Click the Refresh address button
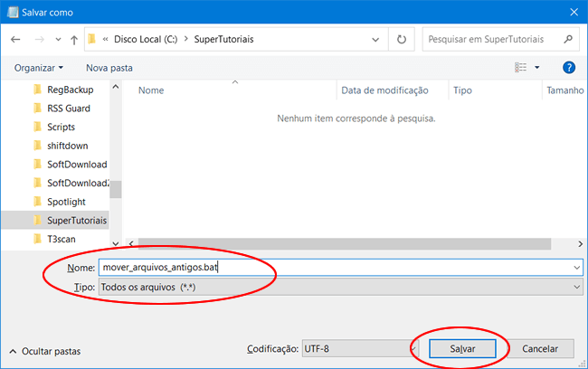 click(401, 40)
